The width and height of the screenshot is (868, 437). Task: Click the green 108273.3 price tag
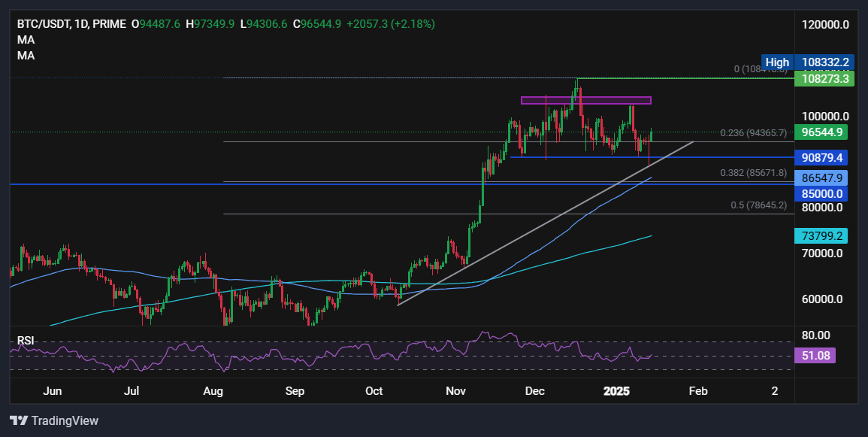[x=824, y=79]
